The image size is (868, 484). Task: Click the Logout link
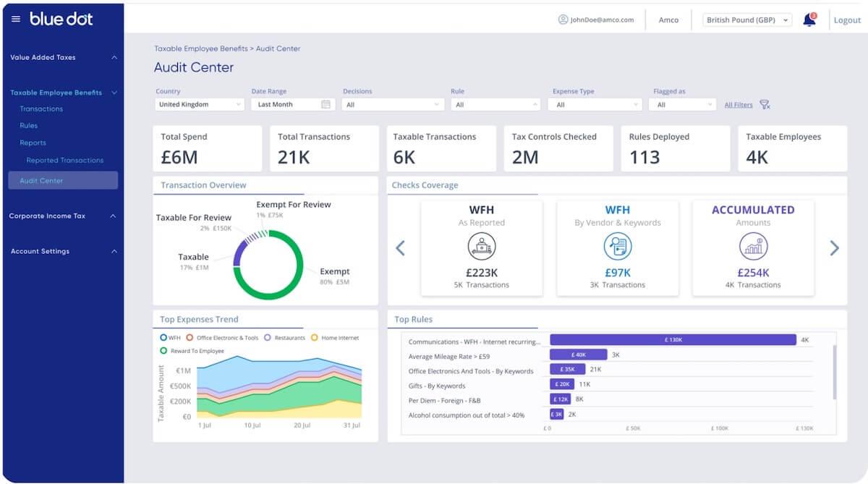[x=847, y=20]
